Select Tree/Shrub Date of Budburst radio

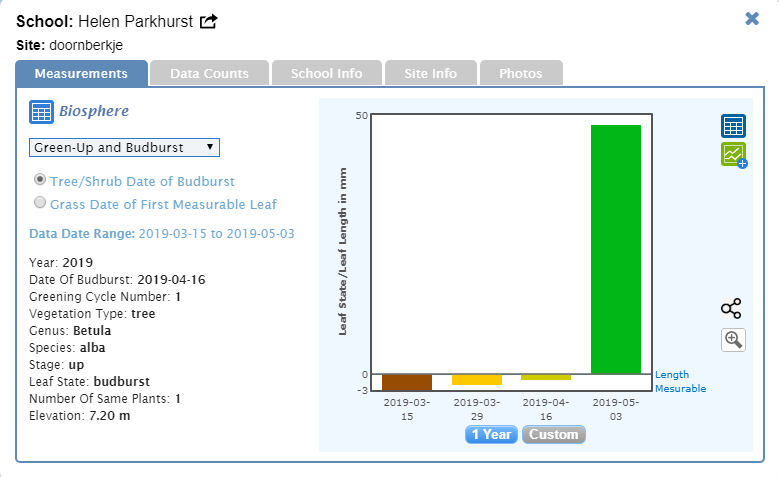coord(40,180)
